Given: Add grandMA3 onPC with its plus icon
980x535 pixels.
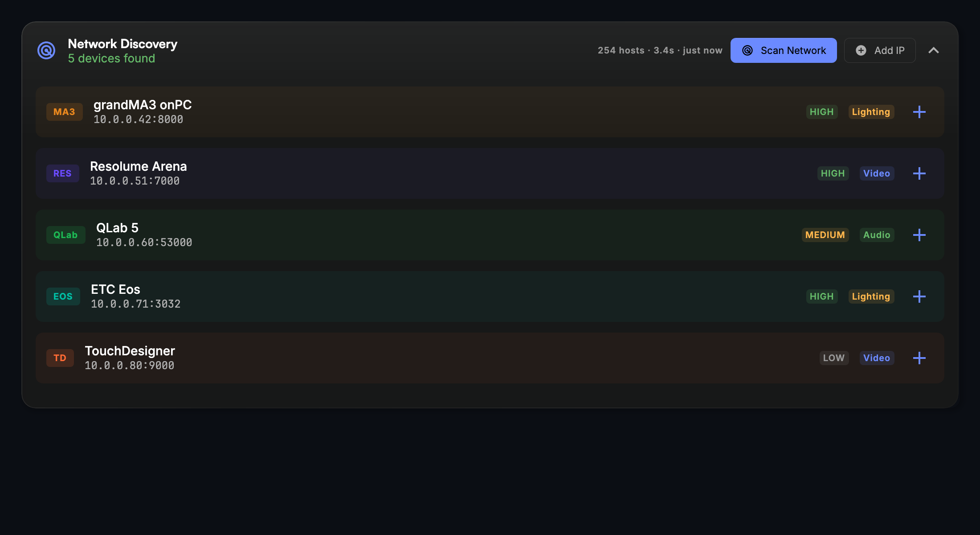Looking at the screenshot, I should coord(919,112).
